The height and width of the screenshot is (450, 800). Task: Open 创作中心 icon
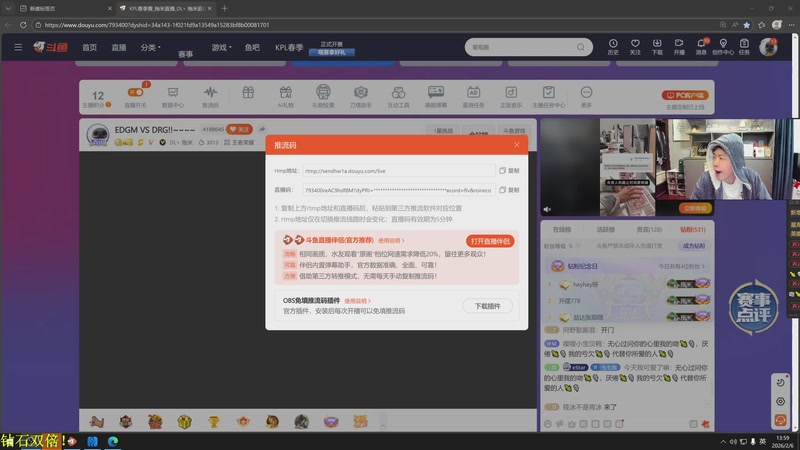pos(723,47)
